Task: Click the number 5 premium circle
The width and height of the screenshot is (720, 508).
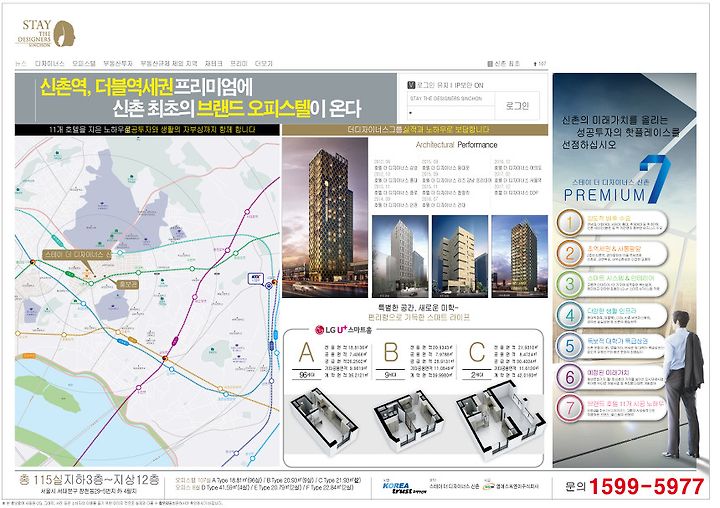Action: click(x=570, y=346)
